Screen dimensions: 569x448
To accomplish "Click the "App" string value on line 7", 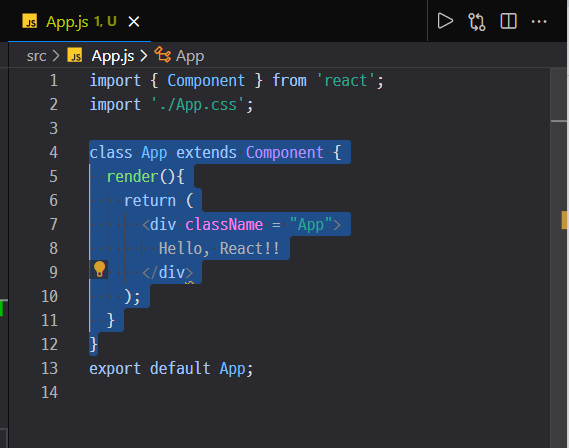I will click(311, 225).
